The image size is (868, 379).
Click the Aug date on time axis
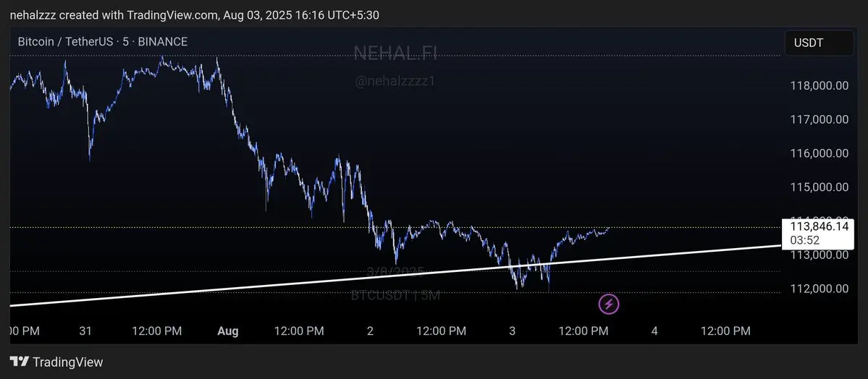[x=227, y=331]
